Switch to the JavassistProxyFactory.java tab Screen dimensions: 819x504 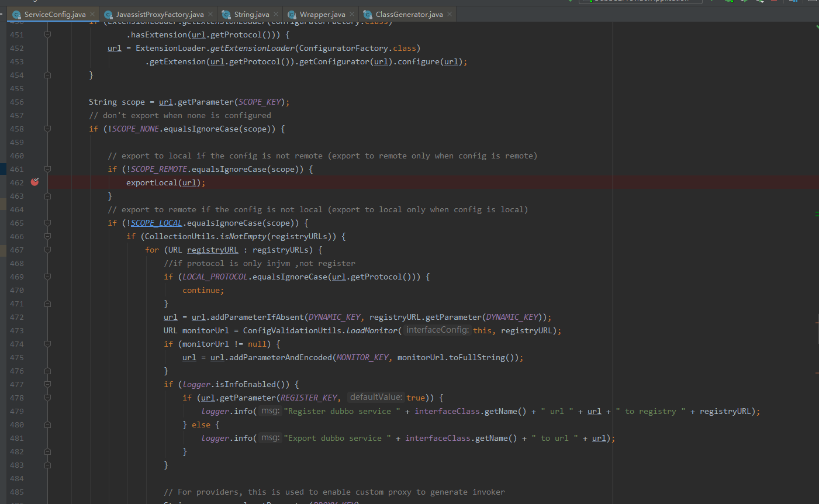click(160, 15)
